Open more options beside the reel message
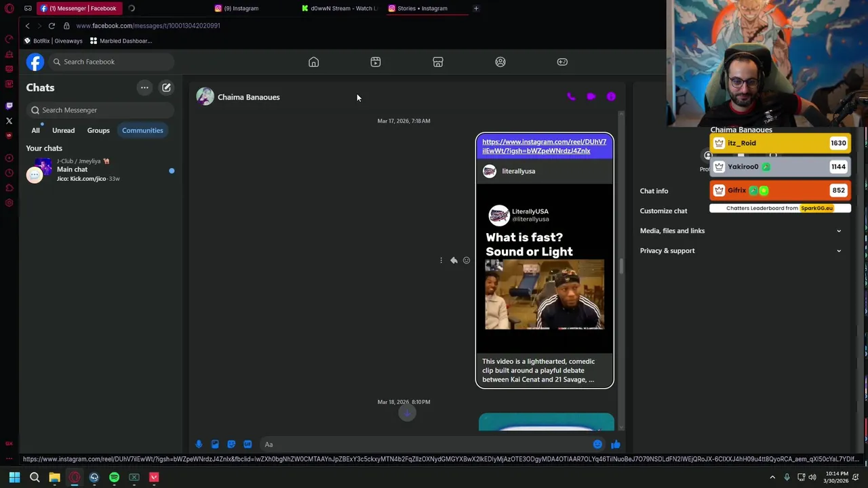 [x=441, y=260]
